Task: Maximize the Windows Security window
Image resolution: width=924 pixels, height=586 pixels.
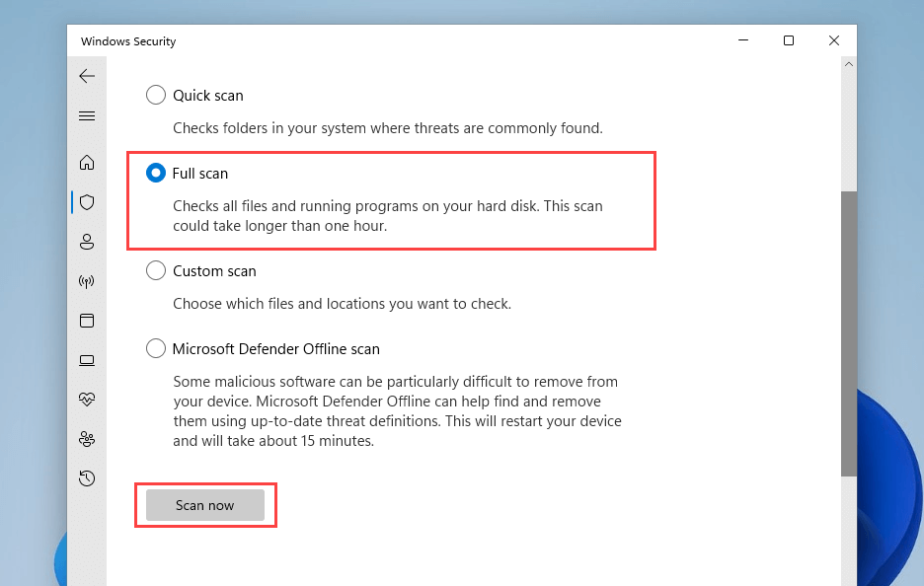Action: coord(789,40)
